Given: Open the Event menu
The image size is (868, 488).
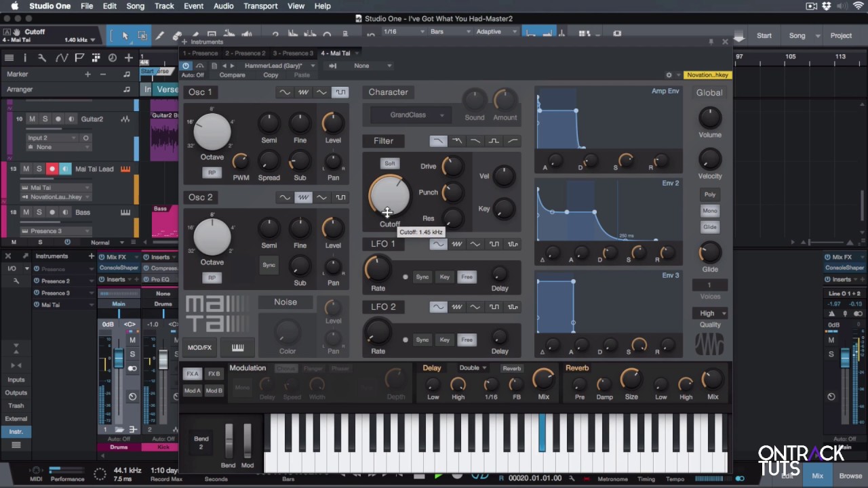Looking at the screenshot, I should (193, 6).
